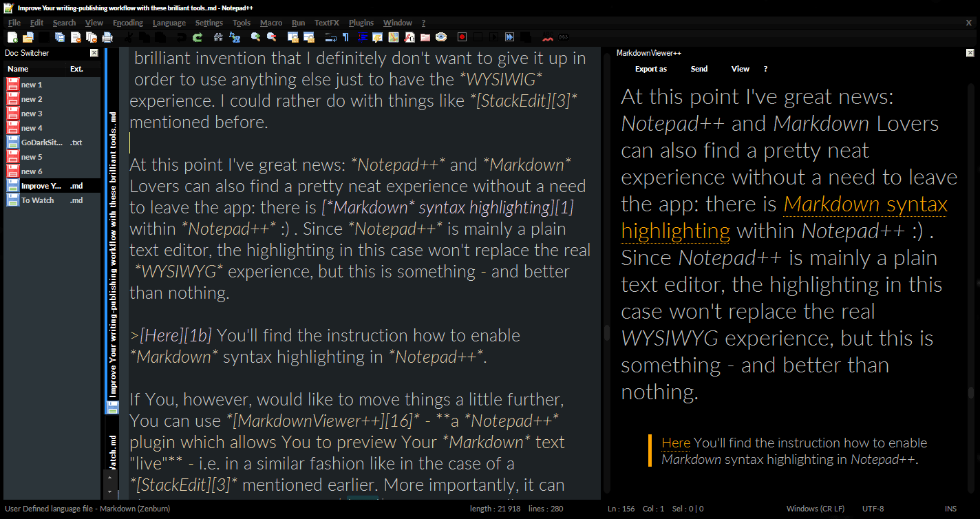Click the Cut scissors icon

tap(129, 37)
